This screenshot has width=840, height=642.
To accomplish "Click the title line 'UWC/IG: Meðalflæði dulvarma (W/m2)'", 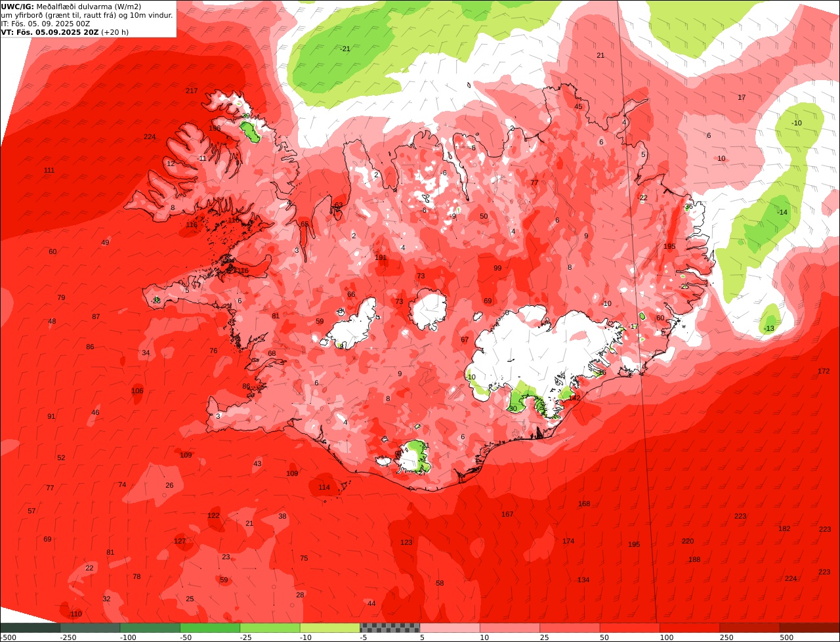I will click(x=71, y=7).
